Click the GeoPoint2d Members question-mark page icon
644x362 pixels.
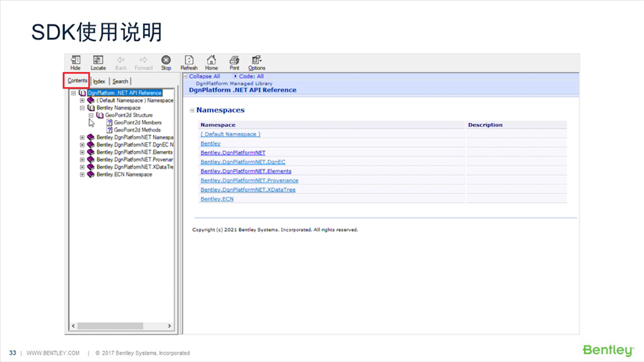click(x=109, y=123)
